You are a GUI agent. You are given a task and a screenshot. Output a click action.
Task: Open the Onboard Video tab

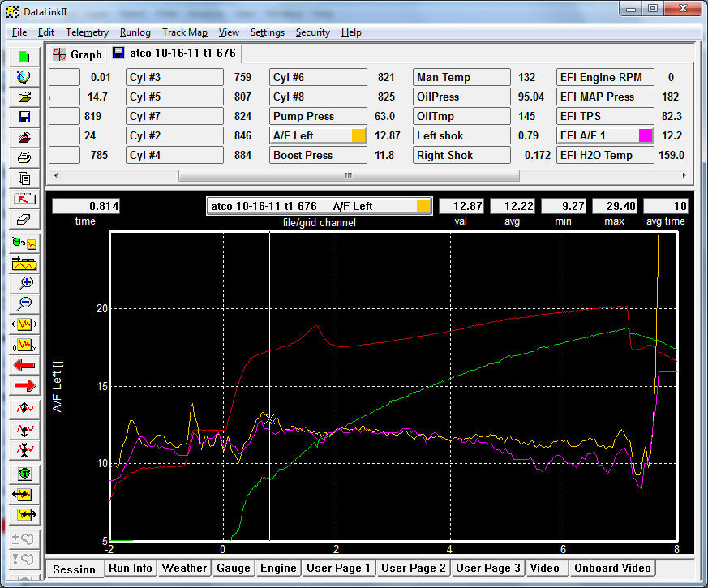612,568
